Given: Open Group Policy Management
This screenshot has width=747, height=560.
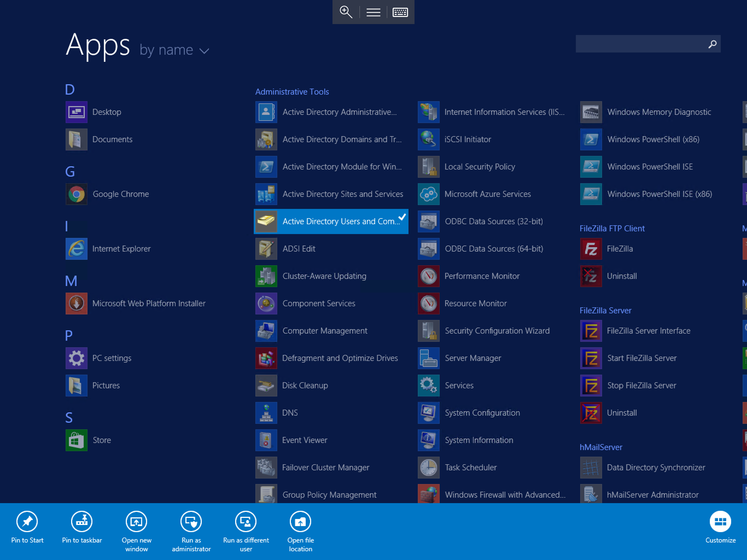Looking at the screenshot, I should pyautogui.click(x=331, y=494).
